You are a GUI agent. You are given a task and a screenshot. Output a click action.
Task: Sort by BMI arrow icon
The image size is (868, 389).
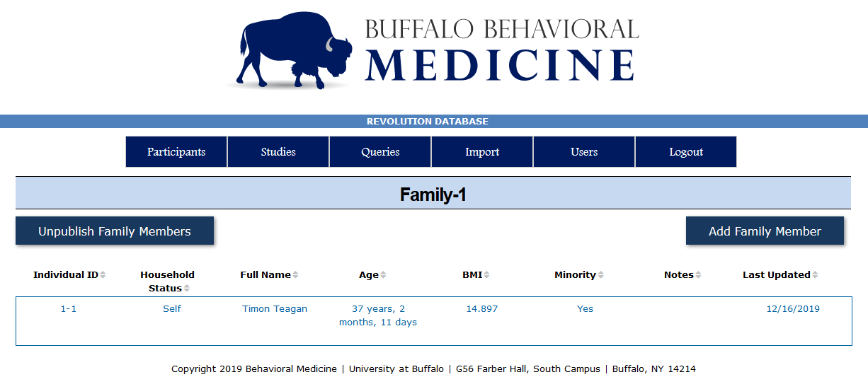pyautogui.click(x=486, y=275)
